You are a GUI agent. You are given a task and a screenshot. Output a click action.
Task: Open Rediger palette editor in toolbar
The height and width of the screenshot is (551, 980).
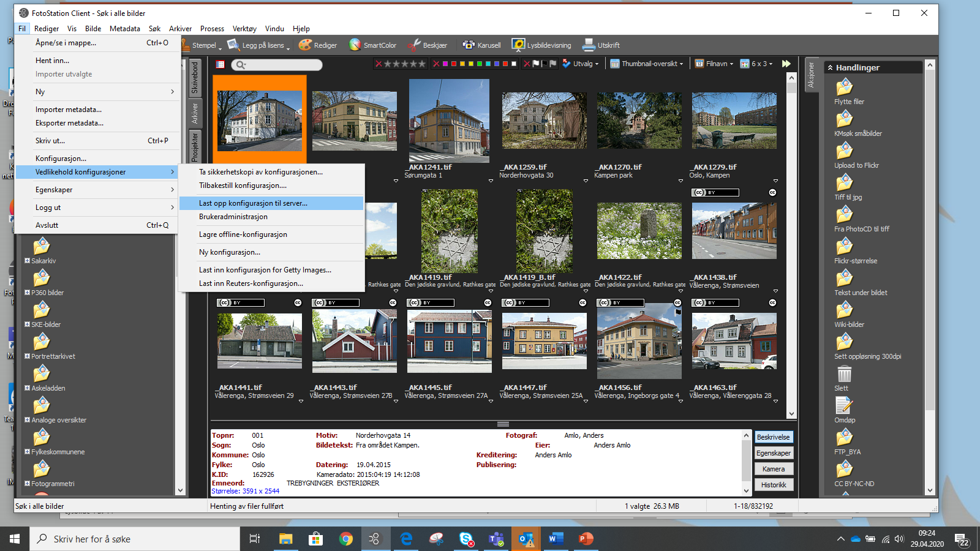tap(317, 45)
